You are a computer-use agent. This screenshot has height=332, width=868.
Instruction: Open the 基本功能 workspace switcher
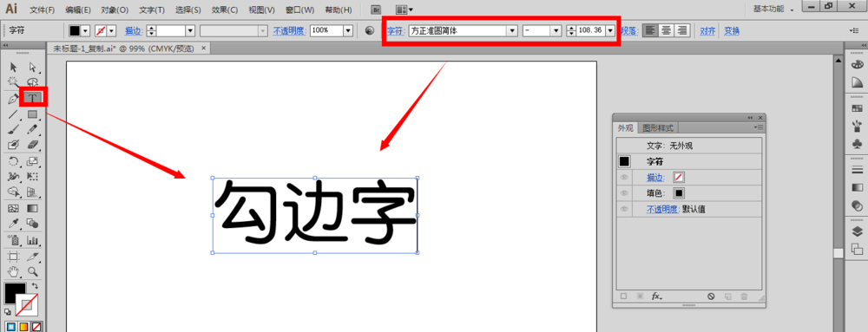pyautogui.click(x=774, y=10)
